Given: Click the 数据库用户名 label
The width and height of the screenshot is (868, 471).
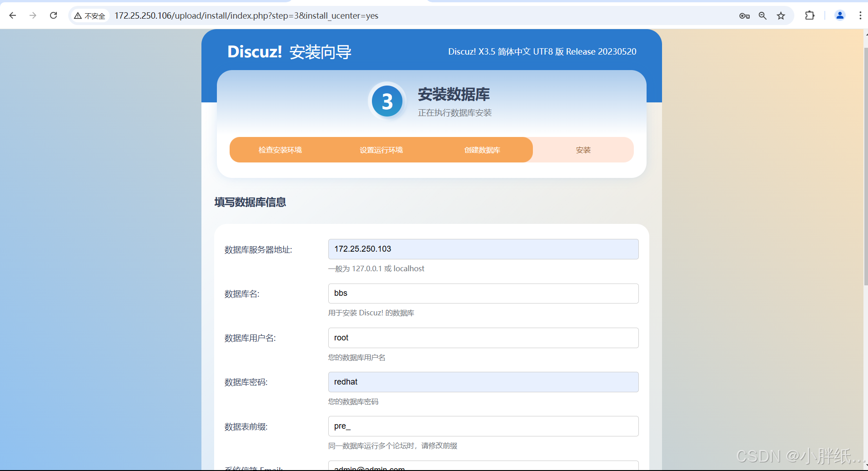Looking at the screenshot, I should pos(250,338).
